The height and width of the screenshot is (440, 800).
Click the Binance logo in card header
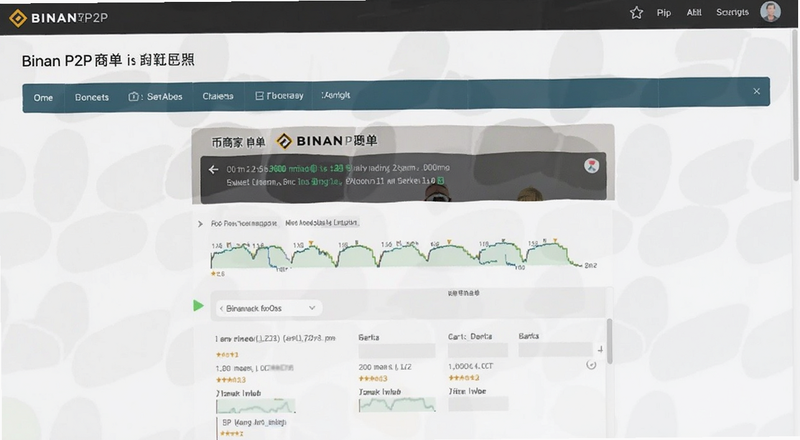pyautogui.click(x=284, y=141)
